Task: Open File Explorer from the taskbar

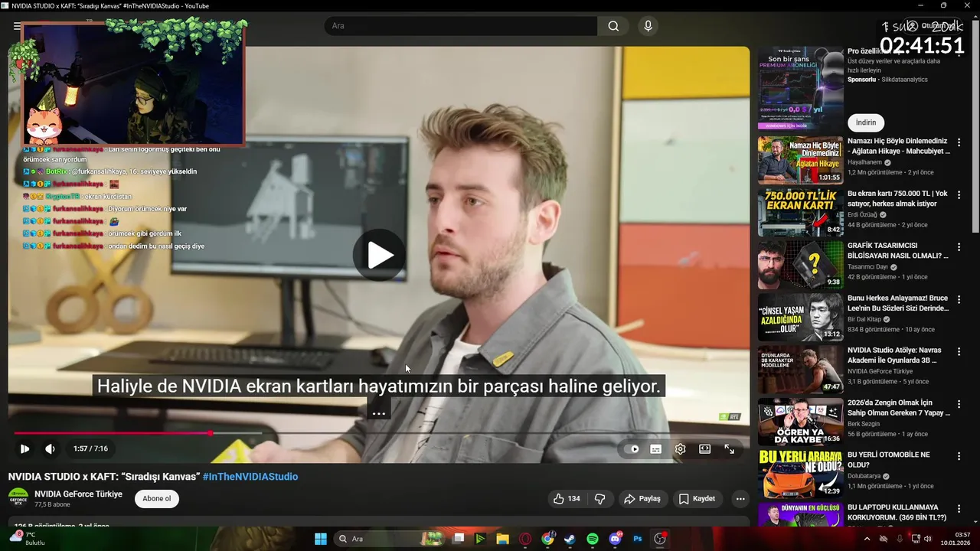Action: [502, 539]
